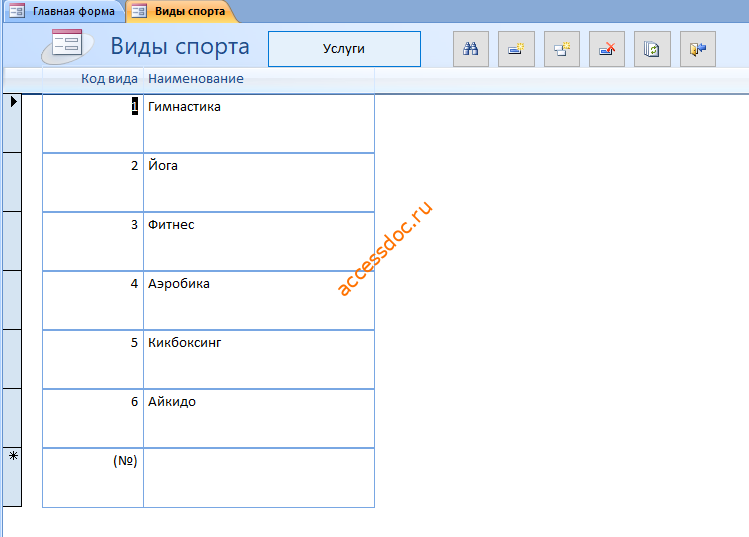Viewport: 749px width, 537px height.
Task: Select the Виды спорта tab
Action: tap(182, 11)
